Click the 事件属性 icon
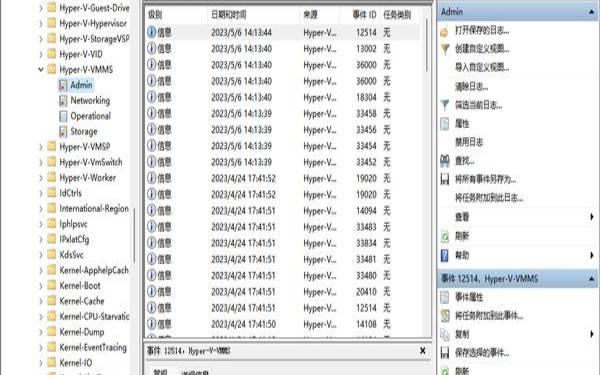The height and width of the screenshot is (375, 600). [445, 297]
